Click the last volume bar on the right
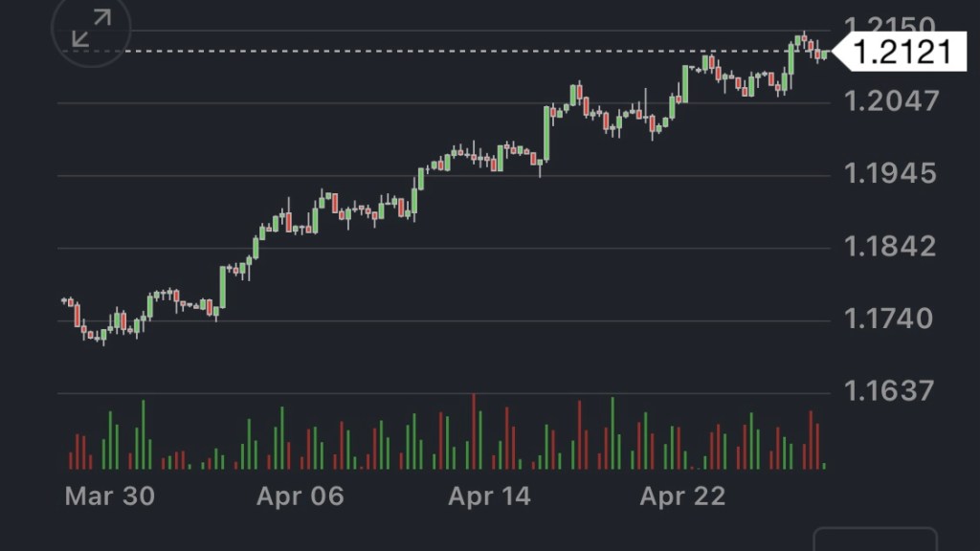Viewport: 980px width, 551px height. (x=824, y=466)
